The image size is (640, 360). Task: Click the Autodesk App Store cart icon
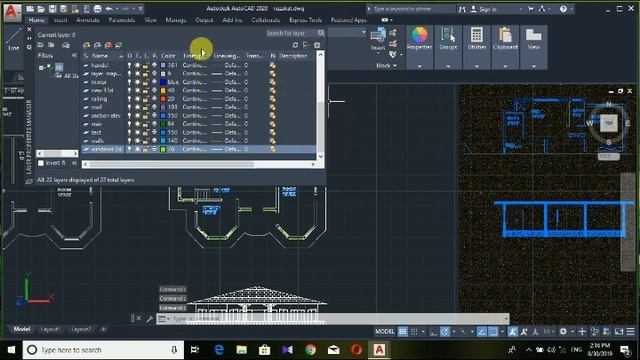point(531,9)
